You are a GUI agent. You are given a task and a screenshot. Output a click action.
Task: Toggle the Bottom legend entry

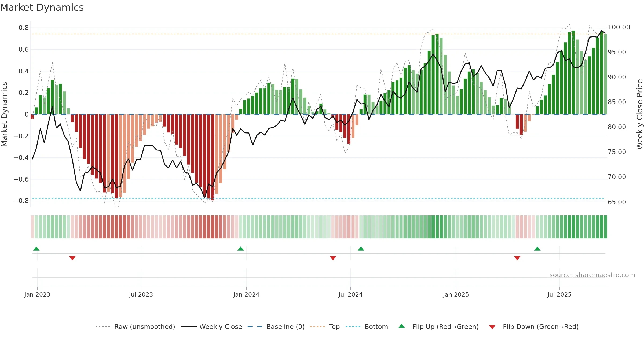[x=367, y=327]
